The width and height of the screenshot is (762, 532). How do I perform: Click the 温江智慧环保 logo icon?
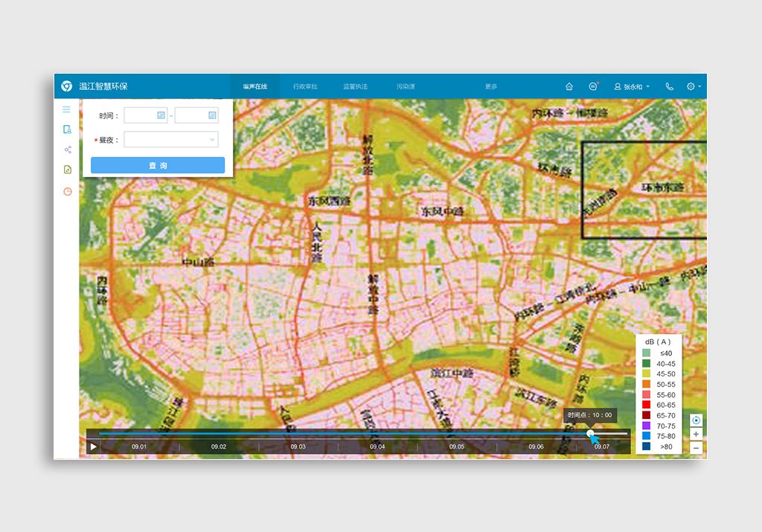click(x=66, y=86)
